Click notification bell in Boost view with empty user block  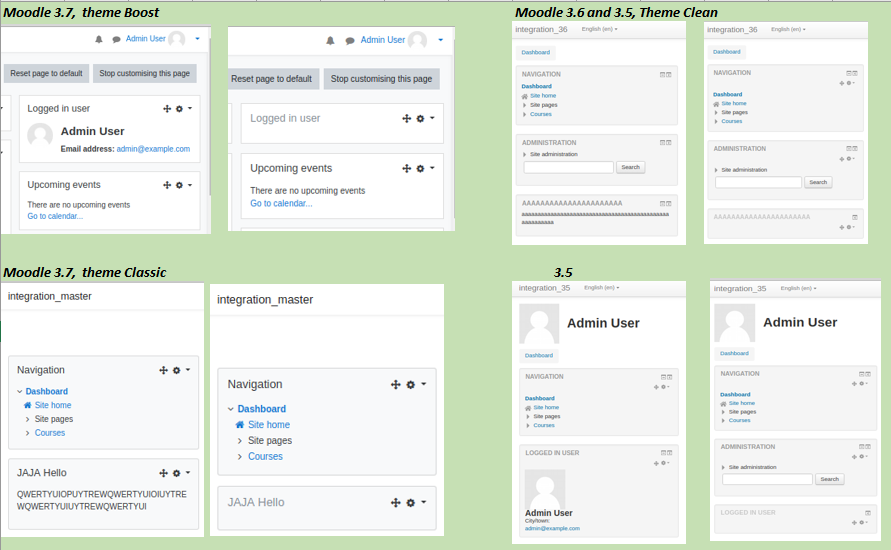click(330, 40)
